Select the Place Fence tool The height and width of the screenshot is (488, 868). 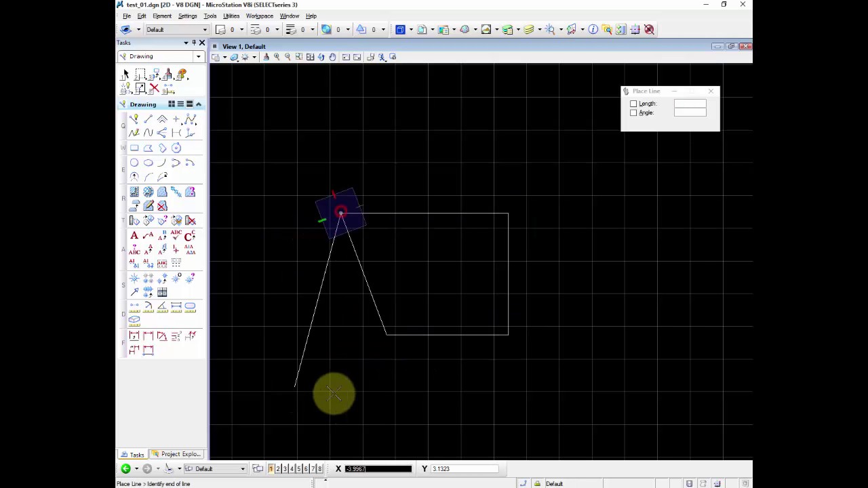tap(140, 75)
